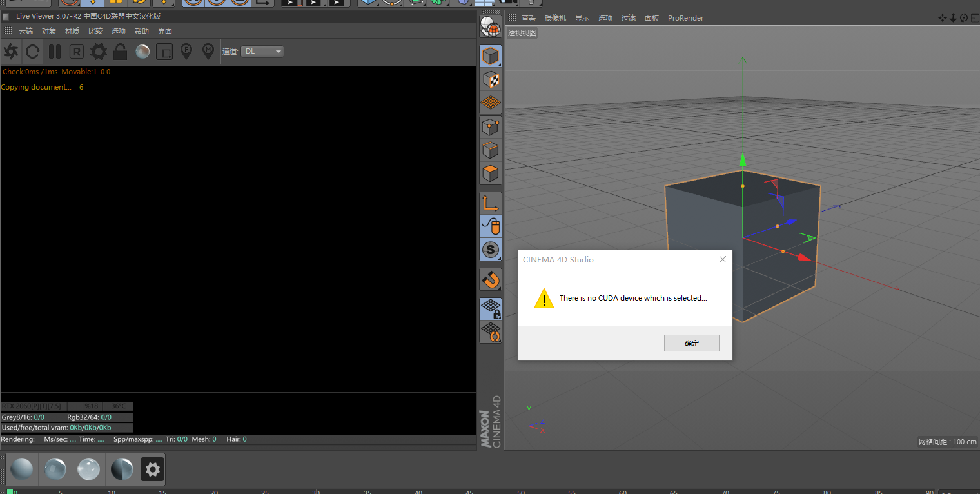
Task: Click the material picker M pin icon
Action: point(208,52)
